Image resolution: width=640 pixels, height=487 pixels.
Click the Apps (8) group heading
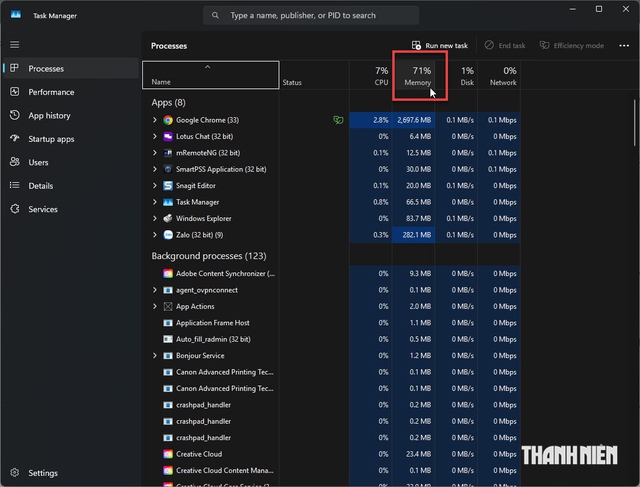click(x=168, y=102)
